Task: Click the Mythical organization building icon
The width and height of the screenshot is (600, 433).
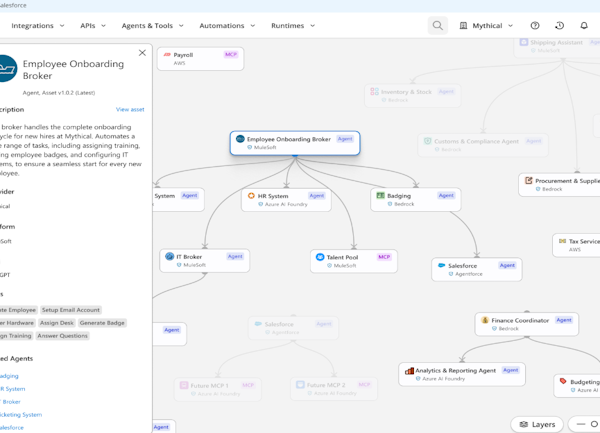Action: coord(463,26)
